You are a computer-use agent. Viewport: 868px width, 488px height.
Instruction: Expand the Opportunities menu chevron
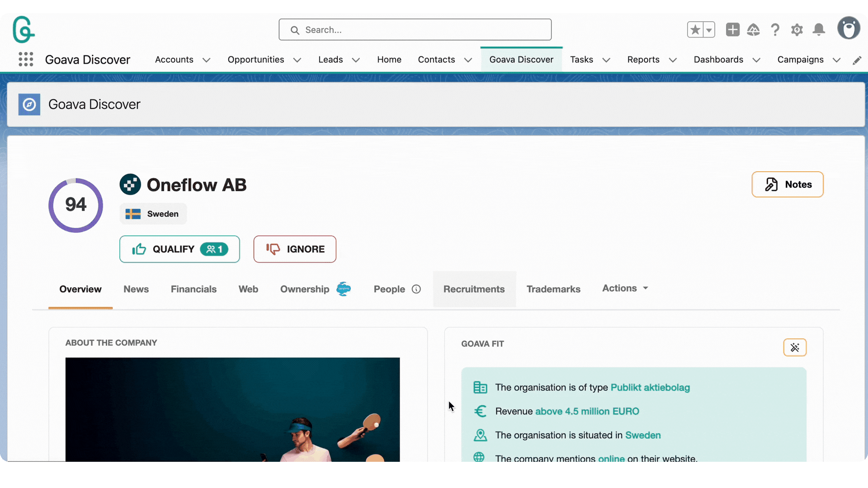click(297, 60)
